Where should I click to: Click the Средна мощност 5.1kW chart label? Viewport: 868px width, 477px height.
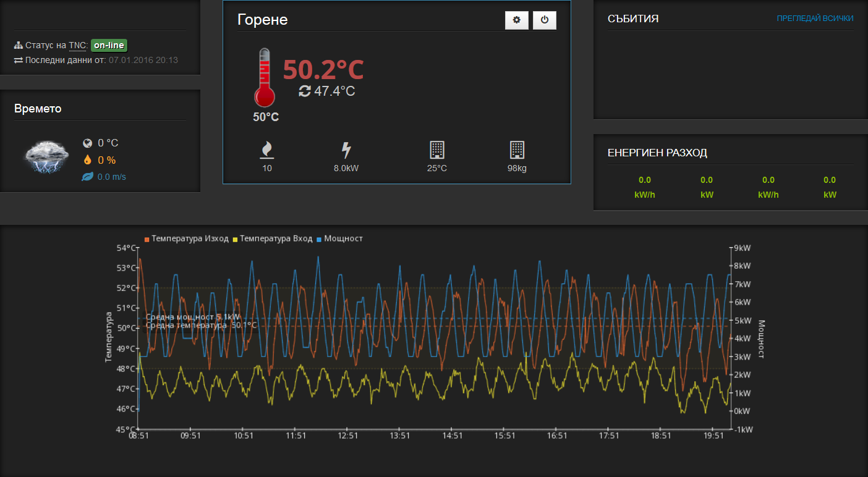(183, 317)
